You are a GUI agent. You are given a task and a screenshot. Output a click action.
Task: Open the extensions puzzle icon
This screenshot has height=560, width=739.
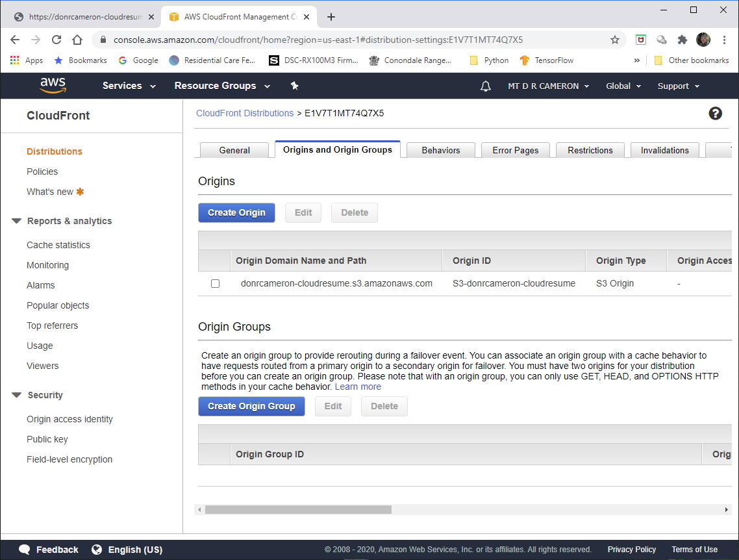(682, 40)
